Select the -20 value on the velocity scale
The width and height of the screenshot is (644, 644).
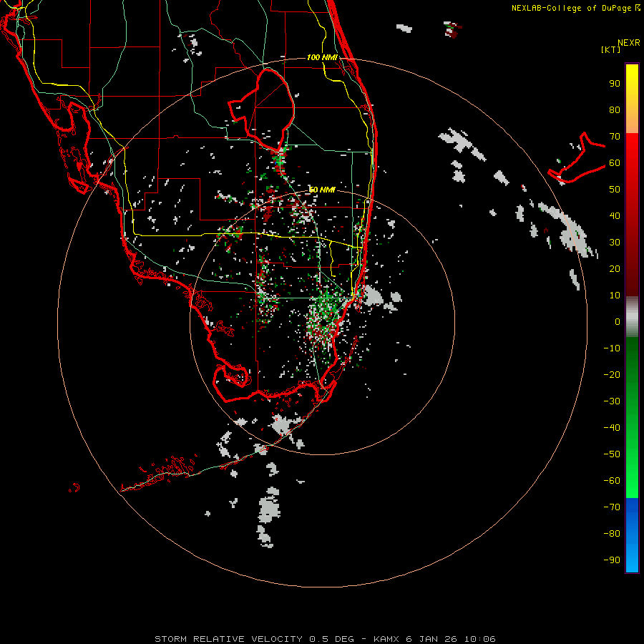tap(612, 374)
